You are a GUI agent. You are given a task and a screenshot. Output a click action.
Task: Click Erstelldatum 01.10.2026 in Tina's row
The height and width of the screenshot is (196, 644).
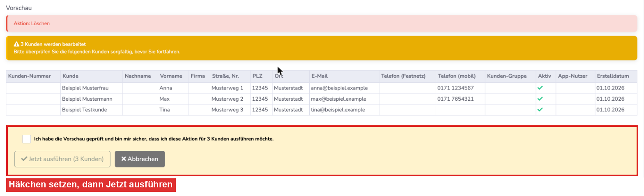click(x=611, y=110)
